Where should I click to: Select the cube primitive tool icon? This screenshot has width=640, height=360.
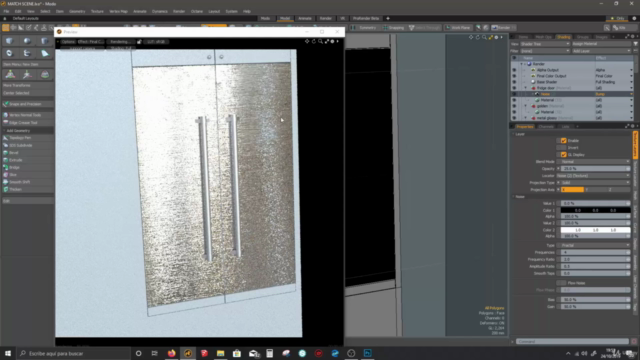9,41
